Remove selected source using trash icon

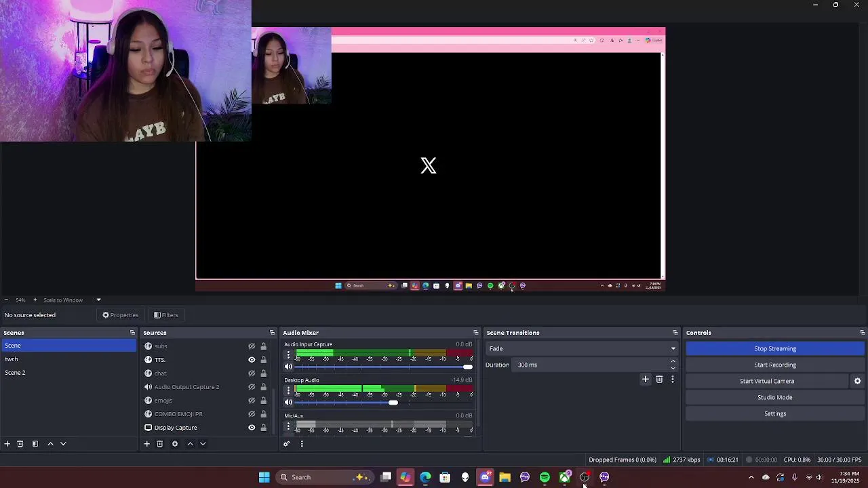point(160,444)
